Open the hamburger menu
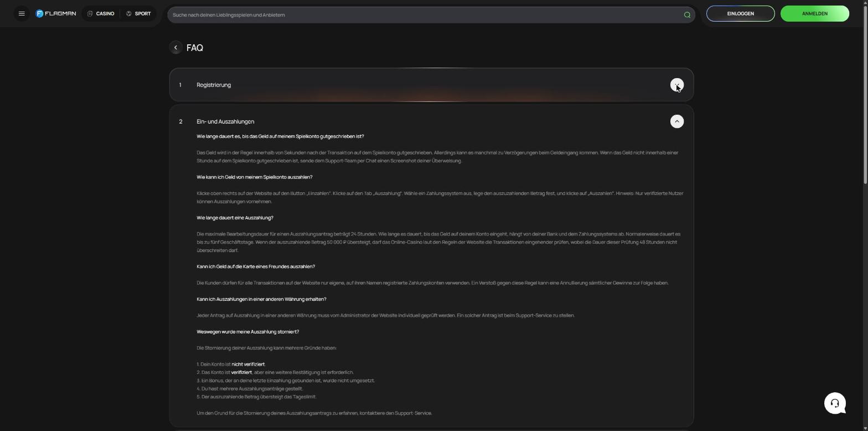Image resolution: width=868 pixels, height=431 pixels. pyautogui.click(x=22, y=14)
